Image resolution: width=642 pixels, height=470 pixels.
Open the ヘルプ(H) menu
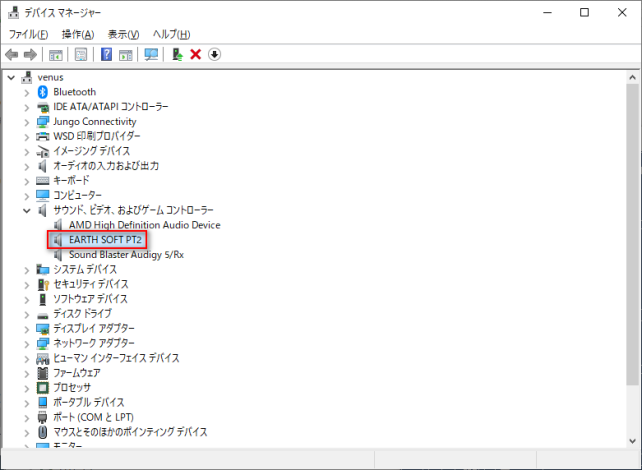pos(172,34)
